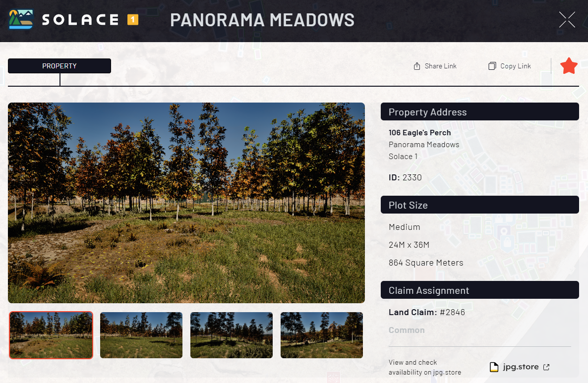Switch to the PROPERTY tab

tap(59, 66)
